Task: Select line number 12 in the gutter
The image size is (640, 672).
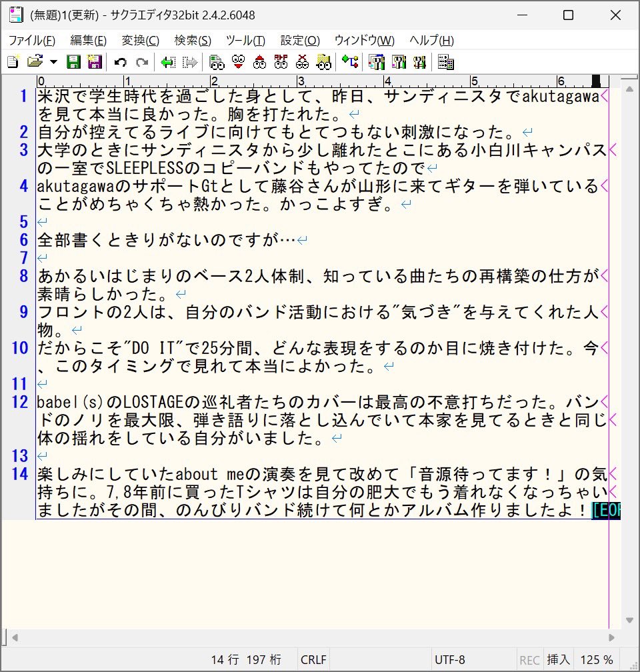Action: [20, 402]
